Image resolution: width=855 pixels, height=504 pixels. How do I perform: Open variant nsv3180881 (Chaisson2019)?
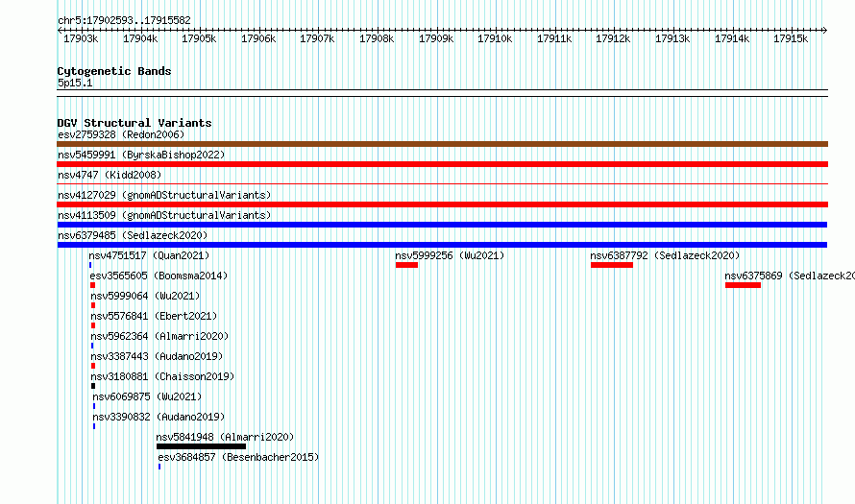pos(162,376)
